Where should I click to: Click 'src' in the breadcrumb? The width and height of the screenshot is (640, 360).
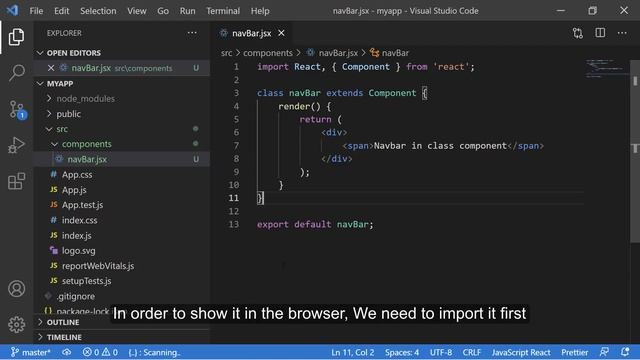pyautogui.click(x=227, y=53)
